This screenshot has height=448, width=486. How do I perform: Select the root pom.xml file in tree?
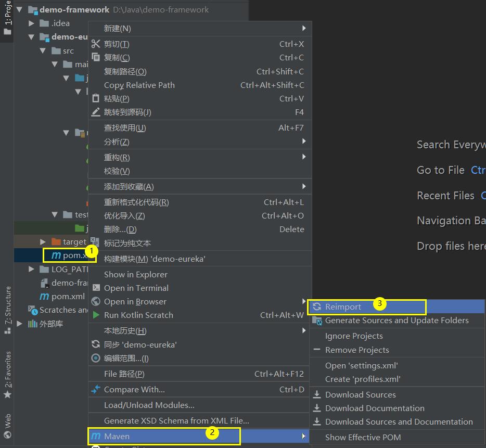[68, 296]
